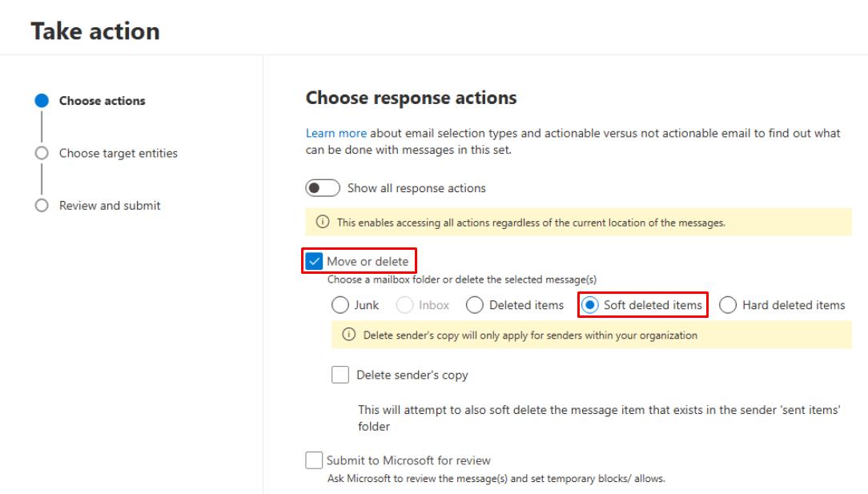Uncheck the Move or delete checkbox
Screen dimensions: 868x494
tap(314, 261)
